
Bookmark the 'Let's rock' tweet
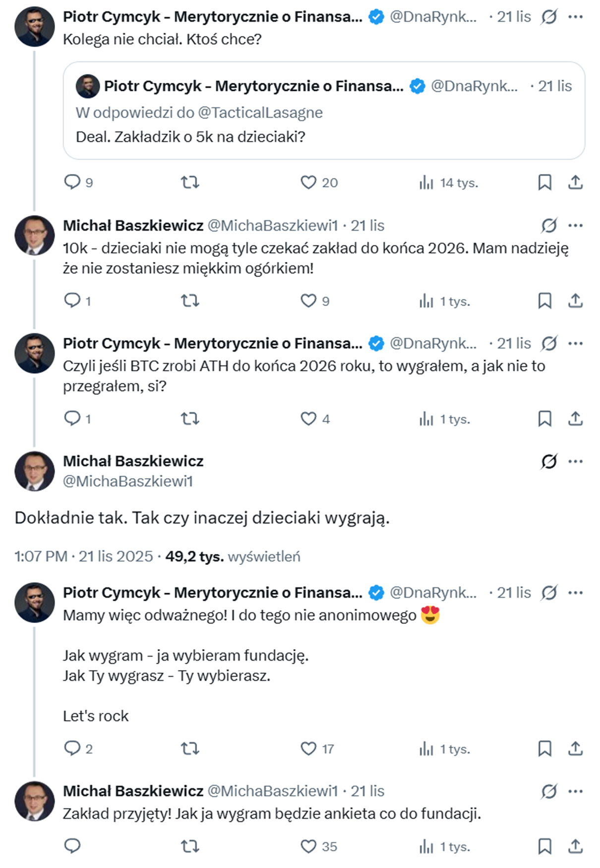pyautogui.click(x=544, y=748)
